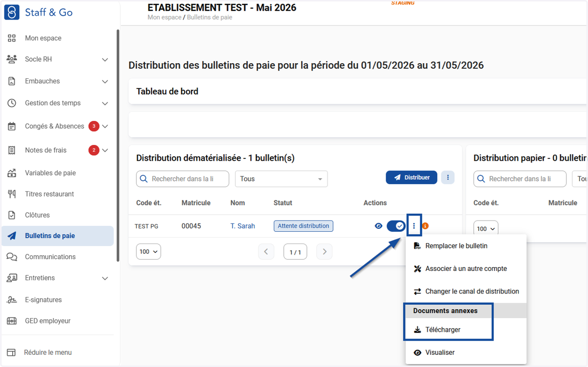The image size is (588, 367).
Task: Expand the Socle RH submenu
Action: (x=105, y=59)
